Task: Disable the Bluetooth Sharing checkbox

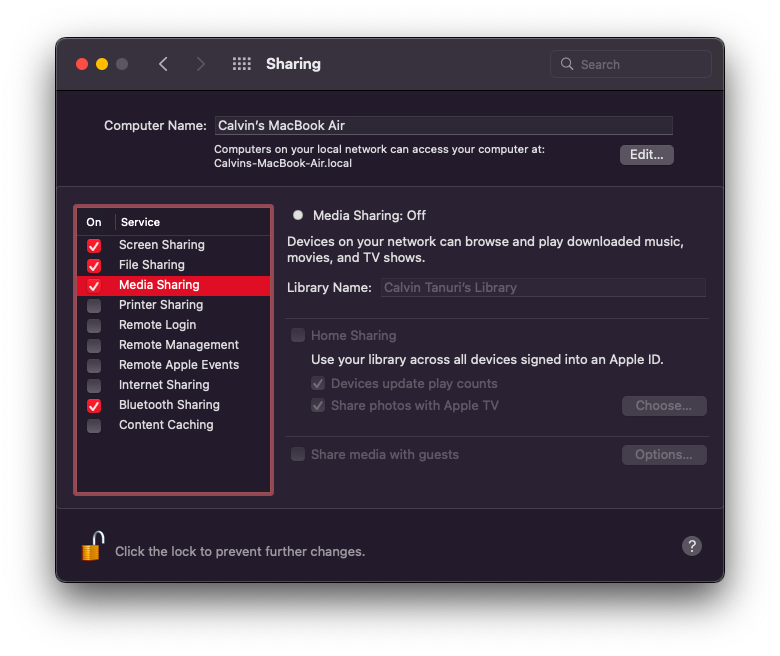Action: click(x=94, y=406)
